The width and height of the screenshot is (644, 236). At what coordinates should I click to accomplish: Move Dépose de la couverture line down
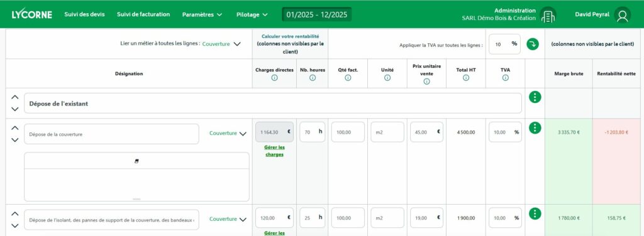(15, 140)
